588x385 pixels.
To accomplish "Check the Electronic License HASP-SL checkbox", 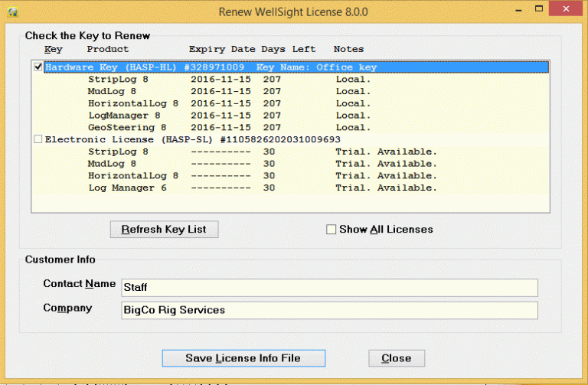I will [38, 140].
